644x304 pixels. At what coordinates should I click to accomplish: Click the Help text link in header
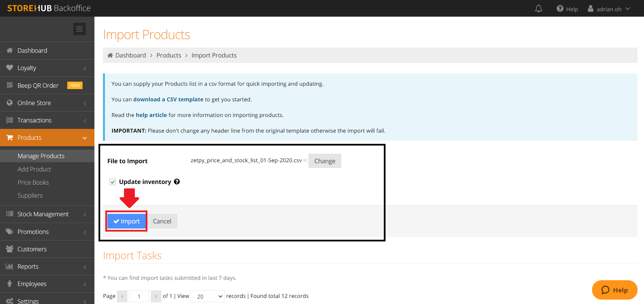pos(572,9)
